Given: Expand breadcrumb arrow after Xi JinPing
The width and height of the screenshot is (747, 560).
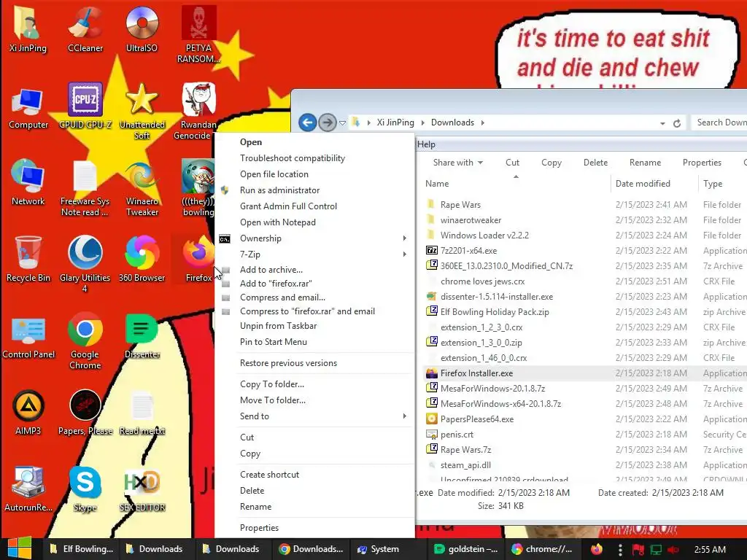Looking at the screenshot, I should 422,122.
